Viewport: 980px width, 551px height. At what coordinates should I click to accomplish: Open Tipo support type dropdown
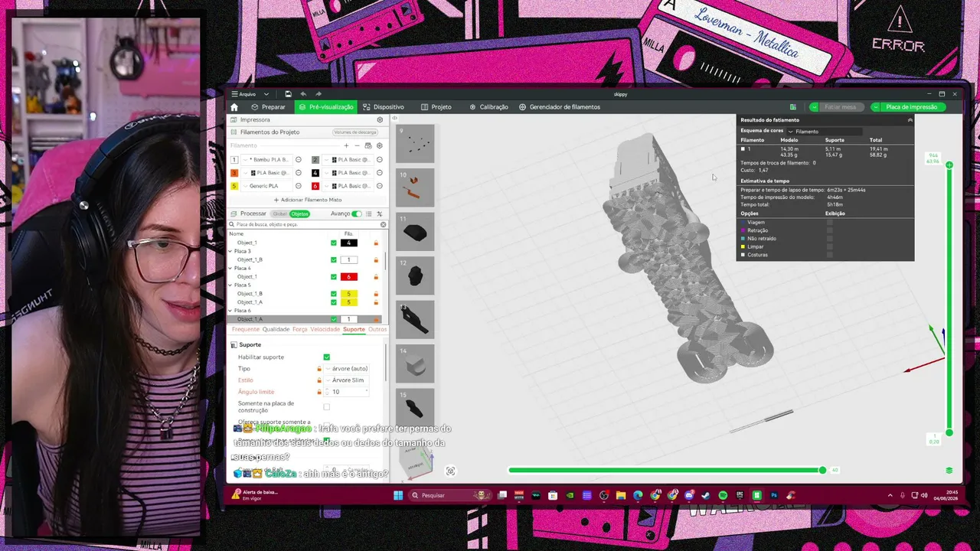coord(349,369)
